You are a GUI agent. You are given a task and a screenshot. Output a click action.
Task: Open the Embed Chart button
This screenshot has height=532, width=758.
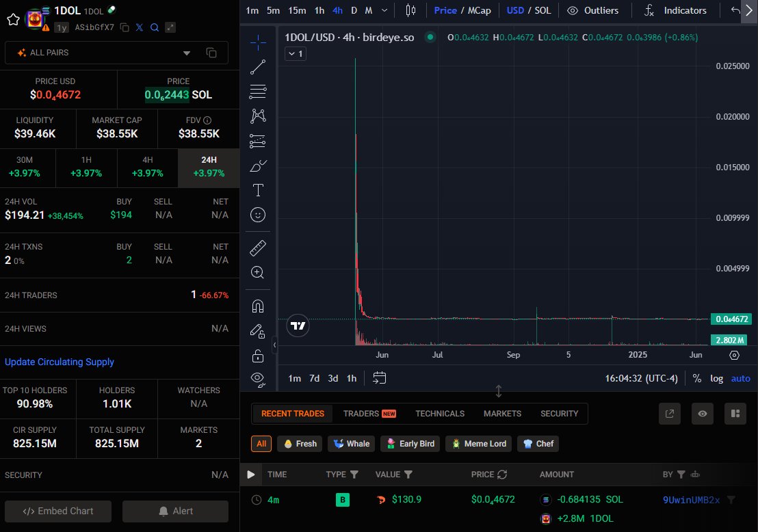click(58, 511)
